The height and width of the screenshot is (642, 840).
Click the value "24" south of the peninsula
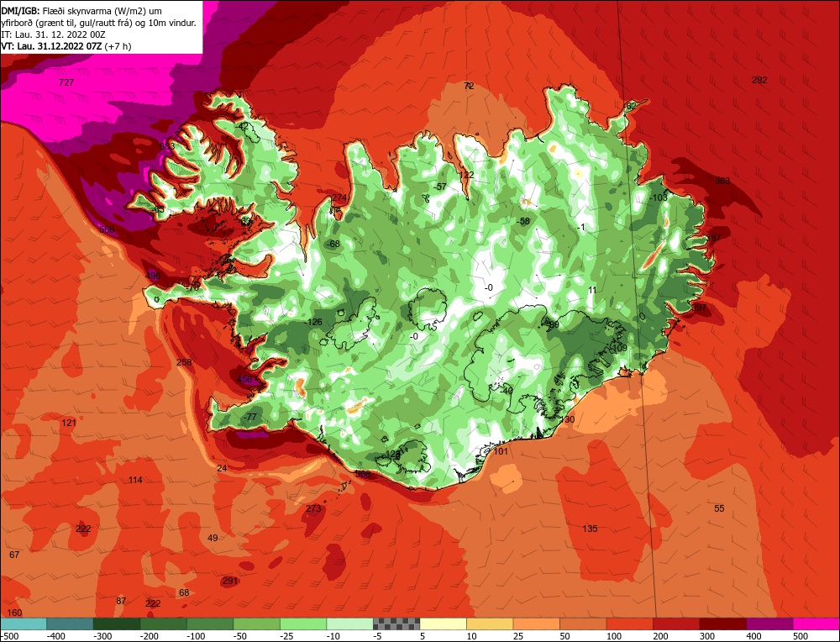[x=222, y=469]
